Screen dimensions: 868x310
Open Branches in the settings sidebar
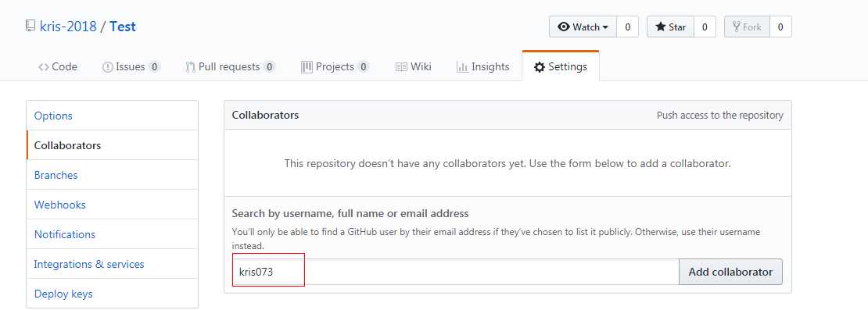[x=112, y=175]
